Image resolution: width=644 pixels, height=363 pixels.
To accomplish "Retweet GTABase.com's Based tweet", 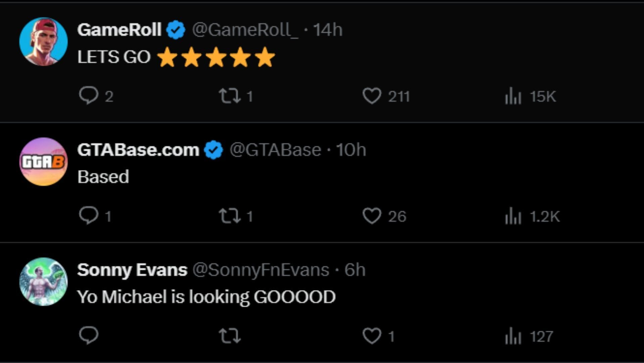I will point(230,215).
